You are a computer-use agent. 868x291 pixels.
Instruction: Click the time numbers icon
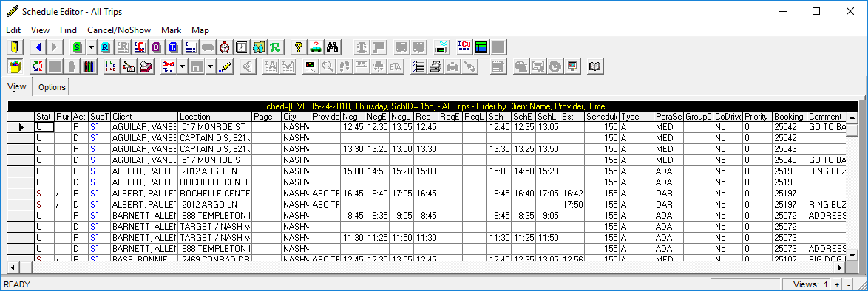111,66
